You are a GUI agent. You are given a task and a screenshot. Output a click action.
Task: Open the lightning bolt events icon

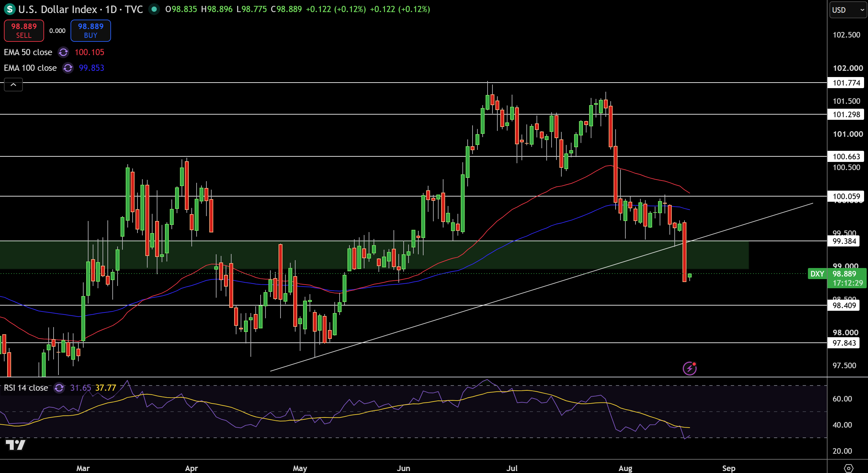tap(689, 368)
